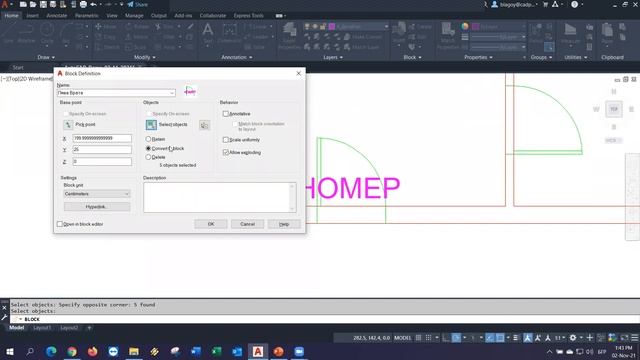The height and width of the screenshot is (360, 640).
Task: Click the Layer Properties ribbon icon
Action: pos(289,36)
